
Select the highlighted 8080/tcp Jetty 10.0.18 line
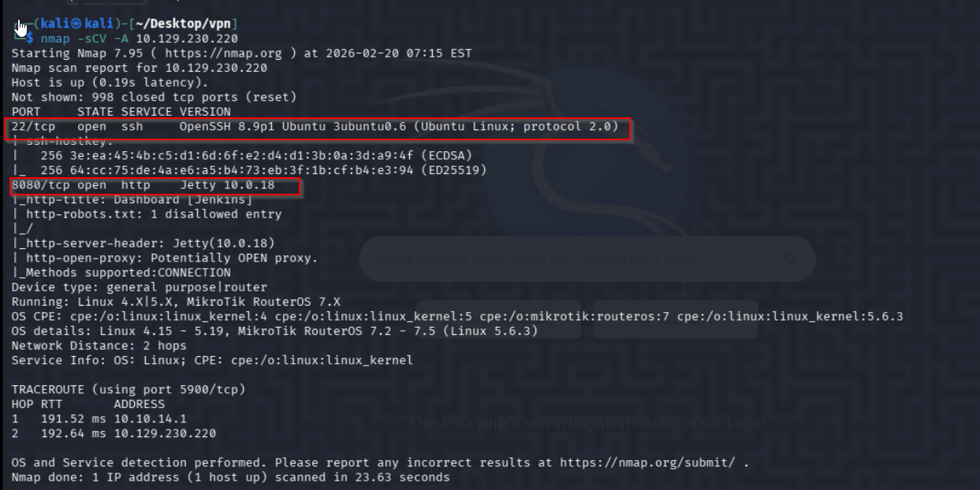[x=155, y=185]
